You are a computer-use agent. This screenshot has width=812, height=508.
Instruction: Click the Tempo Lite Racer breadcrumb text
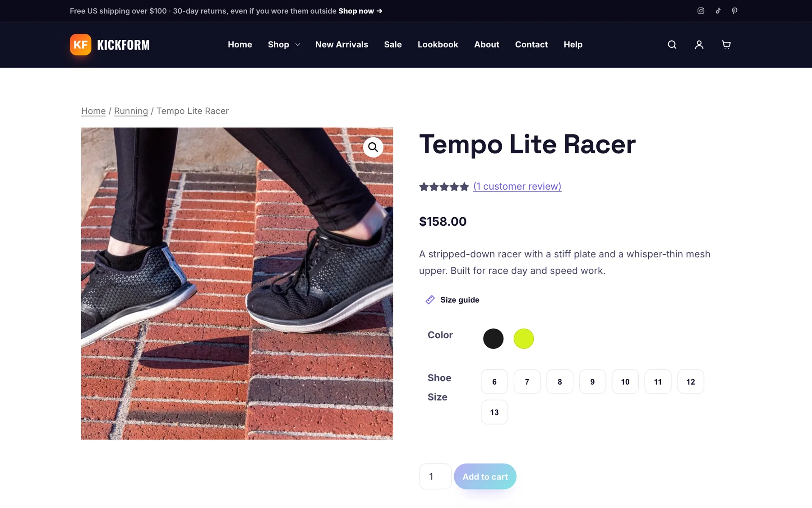(193, 111)
